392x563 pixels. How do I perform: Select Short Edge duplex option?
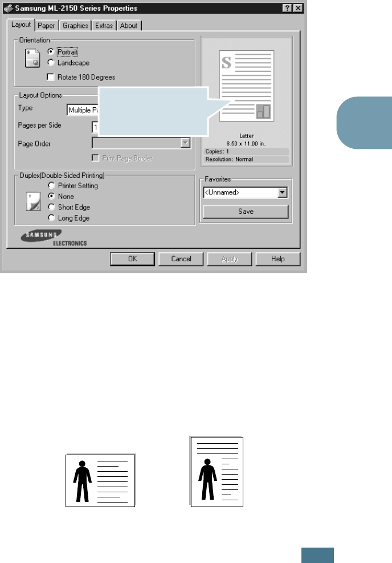[69, 207]
